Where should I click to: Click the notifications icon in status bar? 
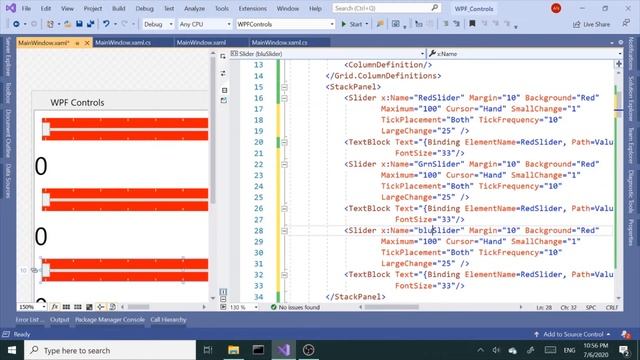(626, 334)
